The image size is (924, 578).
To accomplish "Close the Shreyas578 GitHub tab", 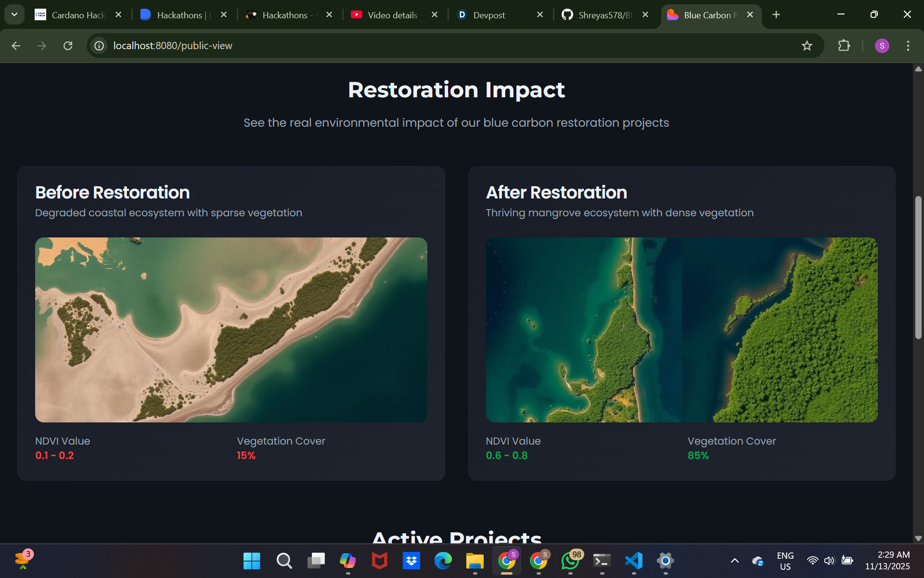I will click(x=645, y=15).
